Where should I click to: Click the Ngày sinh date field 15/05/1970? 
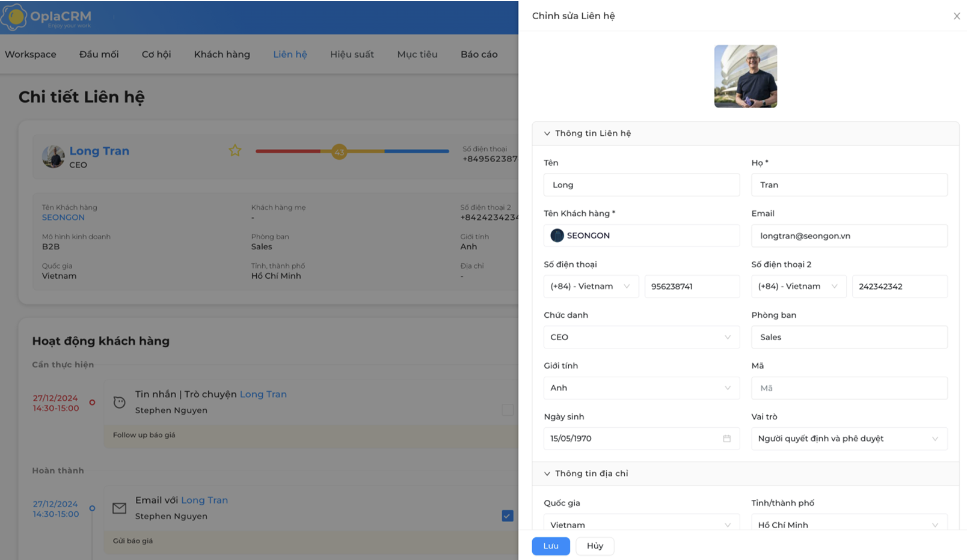tap(642, 439)
